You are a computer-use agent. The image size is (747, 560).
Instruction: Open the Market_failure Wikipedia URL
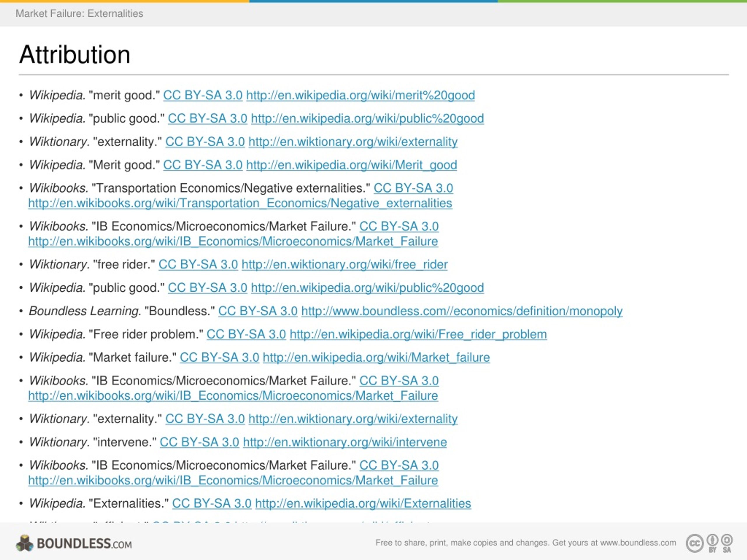376,358
